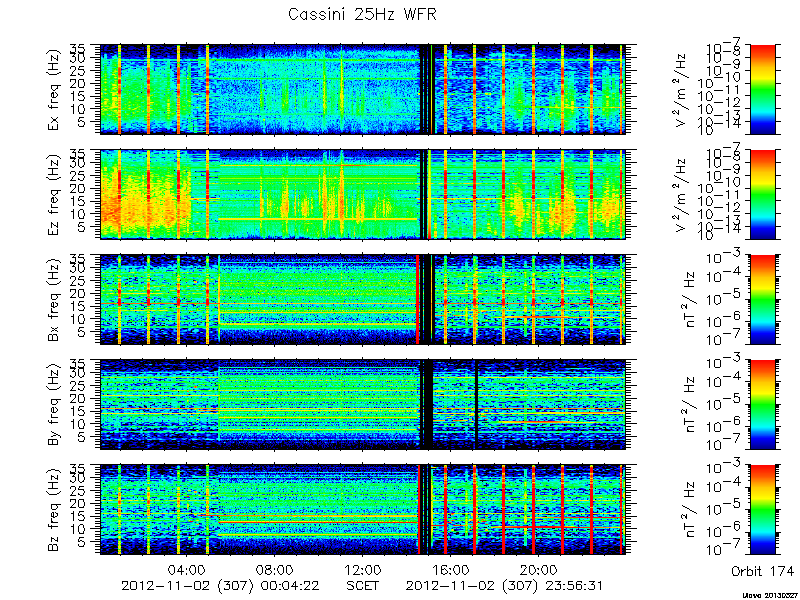
Task: Click the 'Uiowa' creation stamp
Action: (771, 595)
